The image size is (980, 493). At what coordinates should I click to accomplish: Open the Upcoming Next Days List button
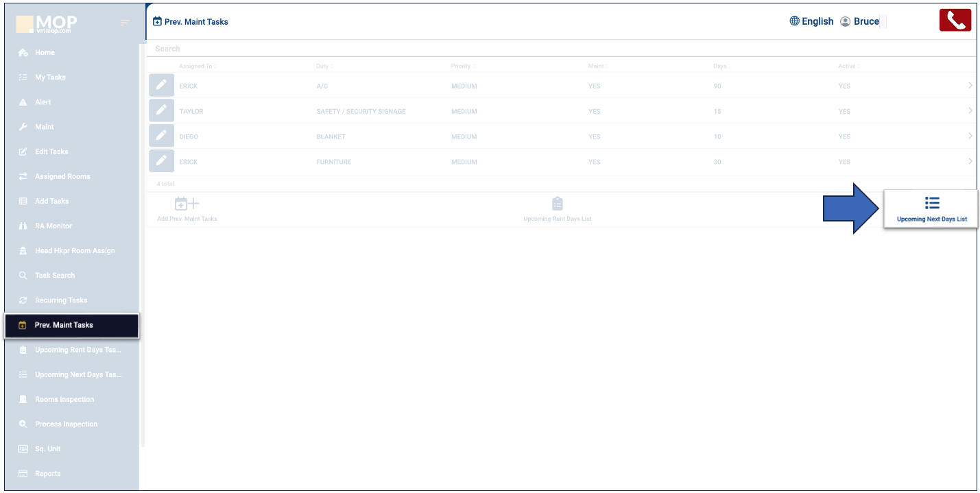tap(931, 209)
